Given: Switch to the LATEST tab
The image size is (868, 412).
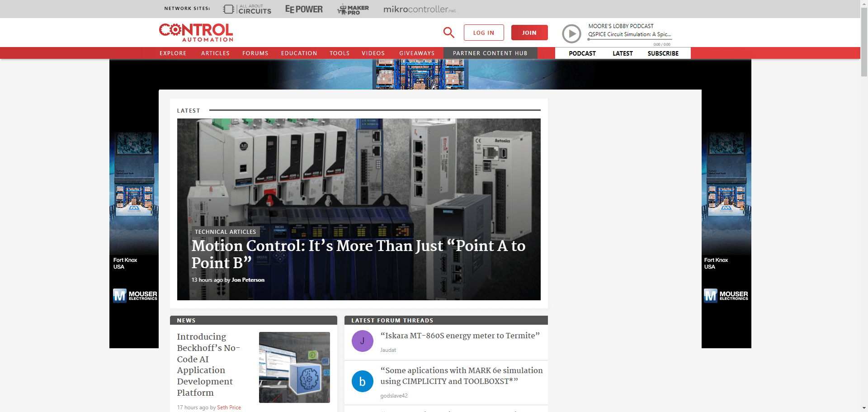Looking at the screenshot, I should pos(623,53).
